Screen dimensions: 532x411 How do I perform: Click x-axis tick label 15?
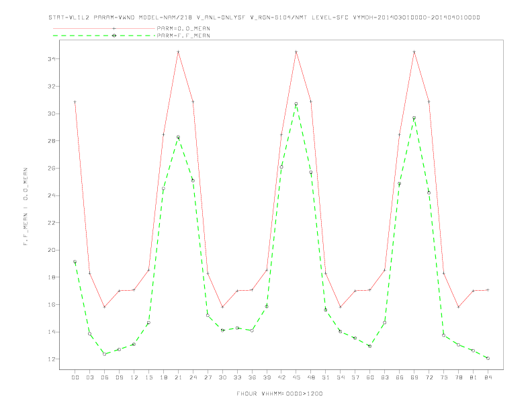pos(148,377)
